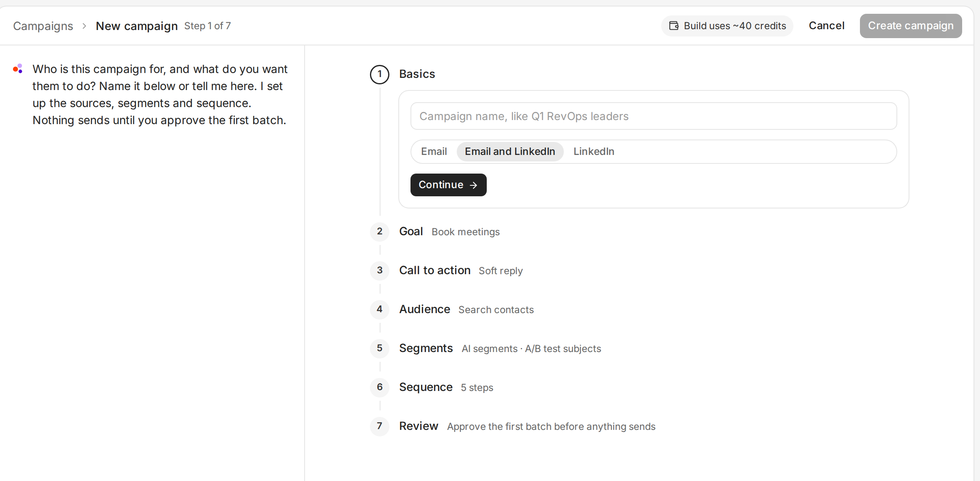Image resolution: width=980 pixels, height=481 pixels.
Task: Click the credits wallet icon
Action: [x=674, y=26]
